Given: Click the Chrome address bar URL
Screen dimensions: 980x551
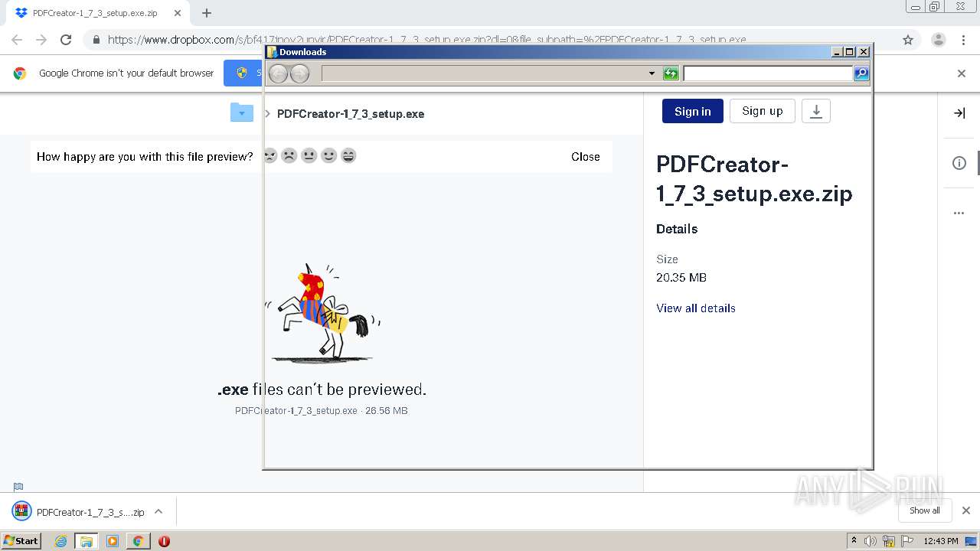Looking at the screenshot, I should (x=427, y=40).
